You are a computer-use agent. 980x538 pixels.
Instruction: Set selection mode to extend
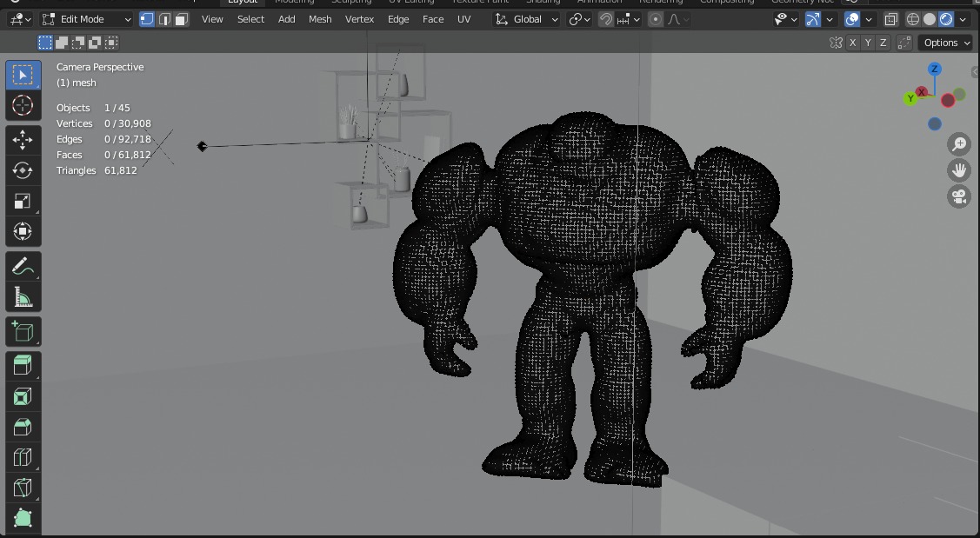[62, 43]
